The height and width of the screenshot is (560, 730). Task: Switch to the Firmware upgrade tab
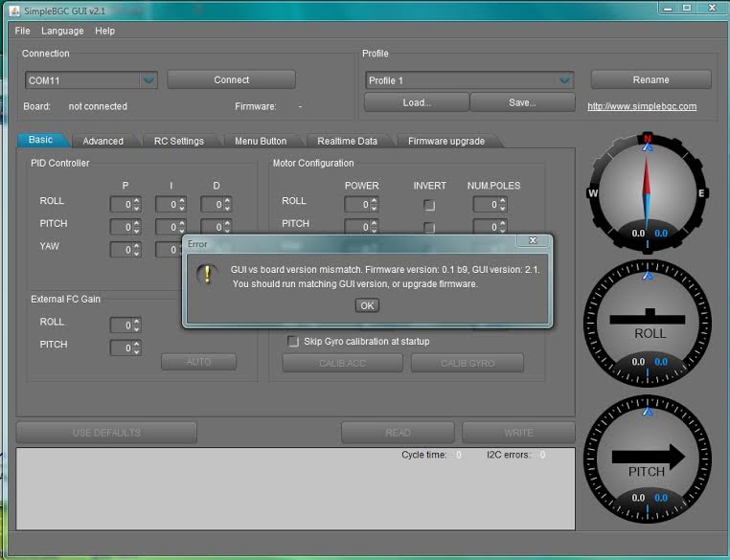click(x=445, y=141)
